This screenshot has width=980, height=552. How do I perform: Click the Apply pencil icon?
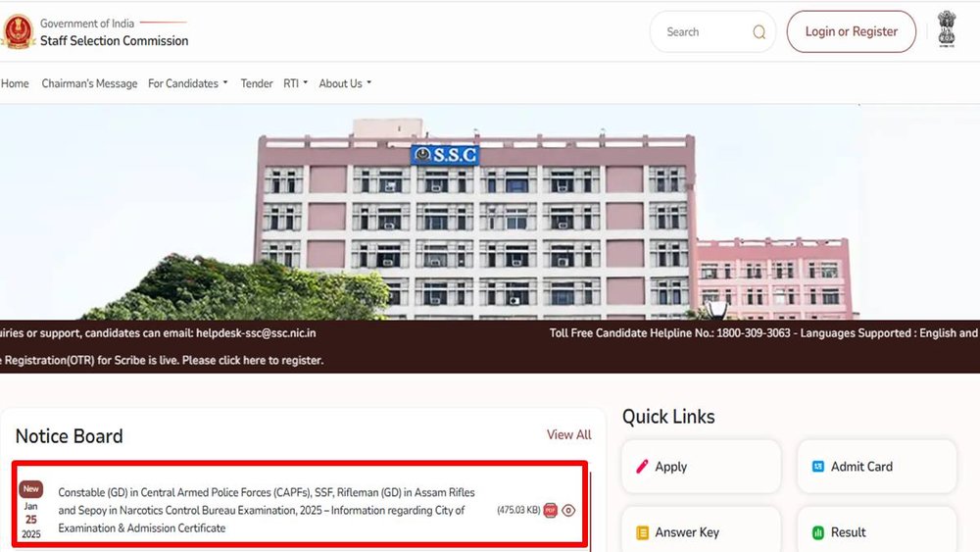(x=643, y=467)
